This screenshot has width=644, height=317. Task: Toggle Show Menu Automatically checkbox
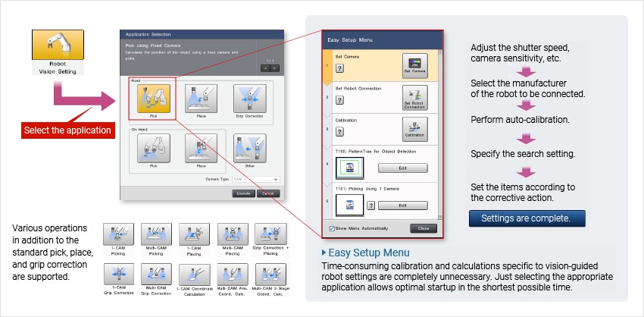coord(332,228)
